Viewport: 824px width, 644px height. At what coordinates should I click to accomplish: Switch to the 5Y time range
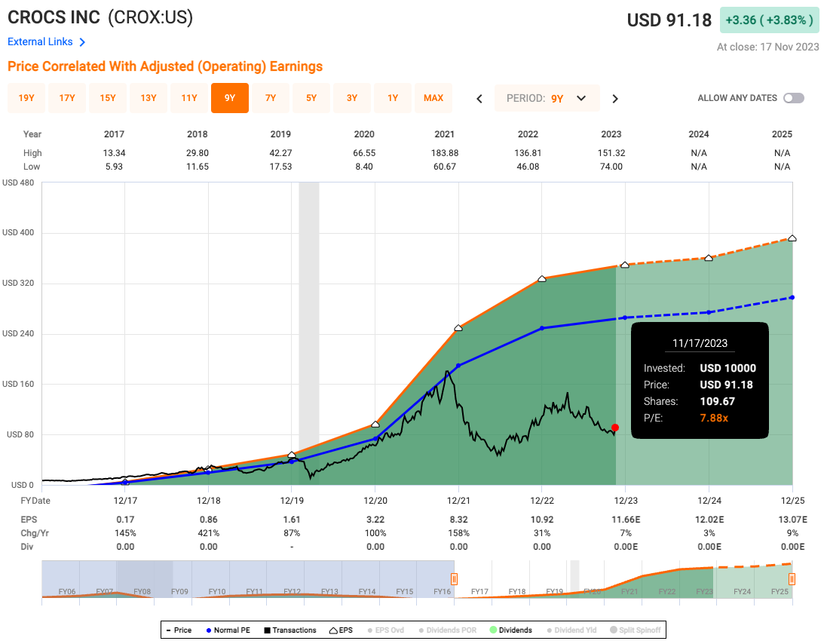click(x=311, y=98)
